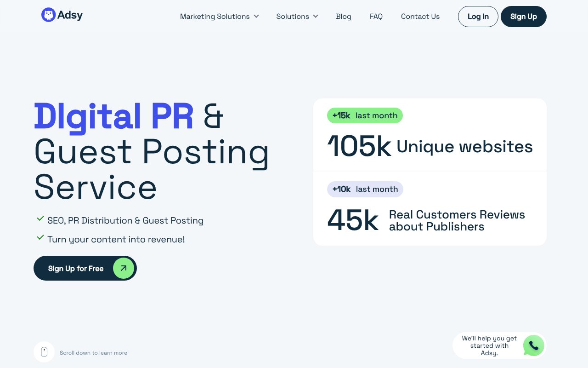Click the mouse scroll indicator icon
Image resolution: width=588 pixels, height=368 pixels.
tap(44, 352)
